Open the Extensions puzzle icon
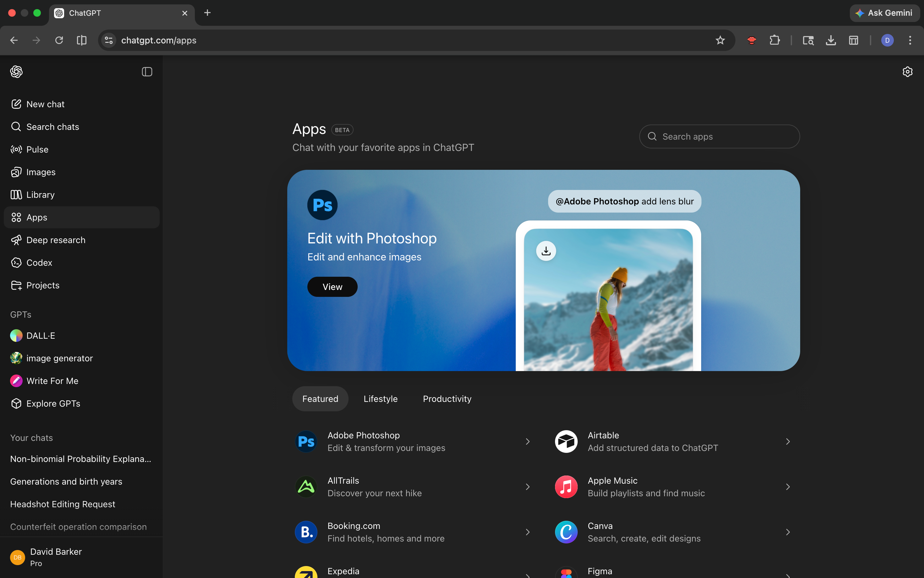 click(x=774, y=40)
